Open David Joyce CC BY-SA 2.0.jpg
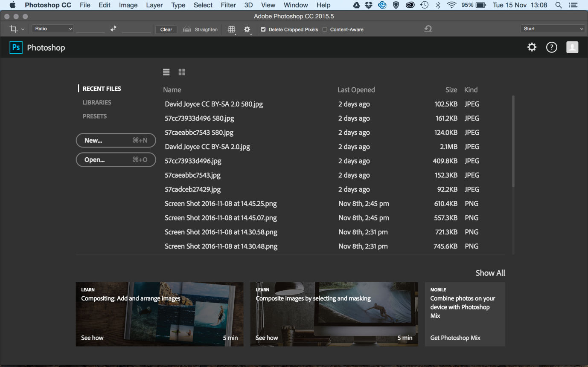 pyautogui.click(x=207, y=147)
